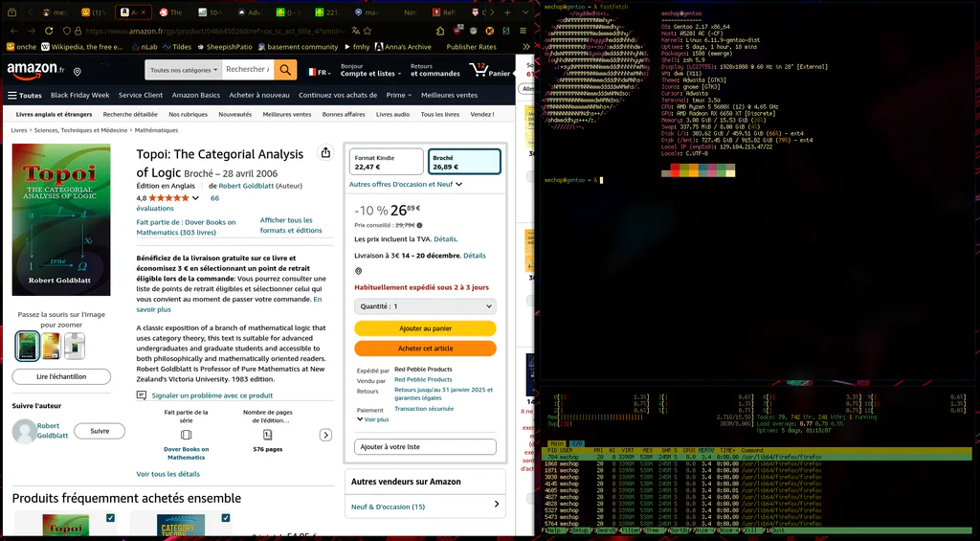
Task: Open the Quantité dropdown
Action: click(425, 306)
